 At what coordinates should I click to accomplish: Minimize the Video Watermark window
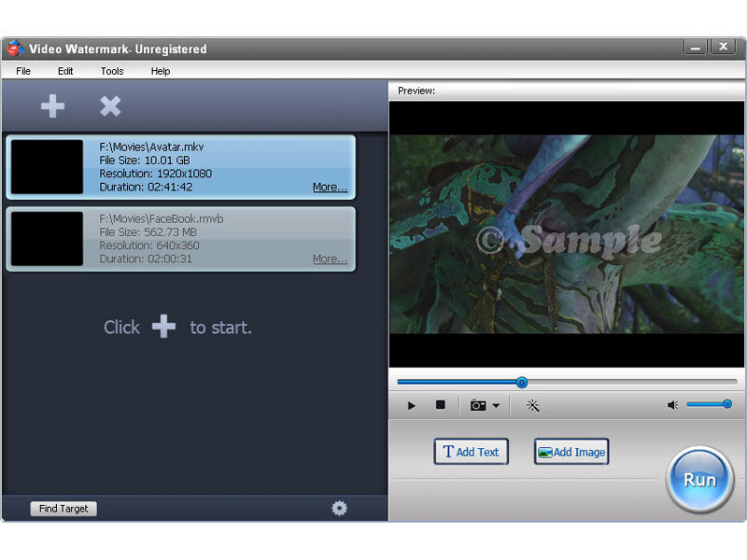point(695,48)
